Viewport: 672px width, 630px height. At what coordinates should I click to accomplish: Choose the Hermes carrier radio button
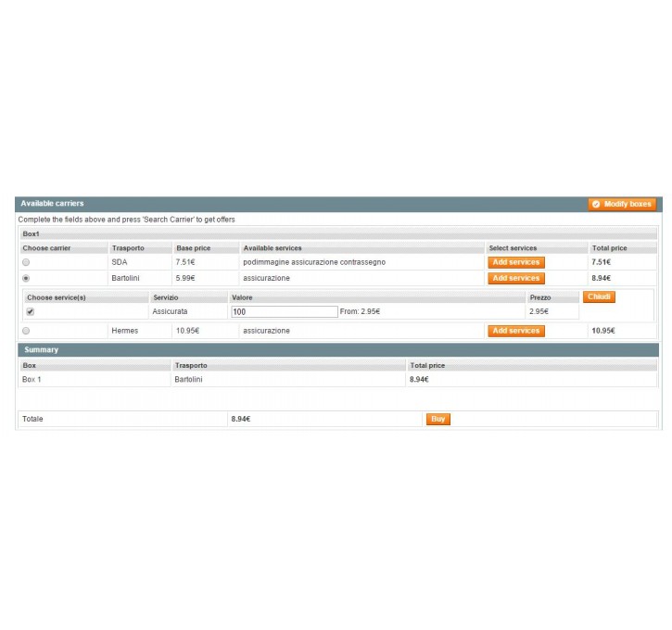coord(26,331)
